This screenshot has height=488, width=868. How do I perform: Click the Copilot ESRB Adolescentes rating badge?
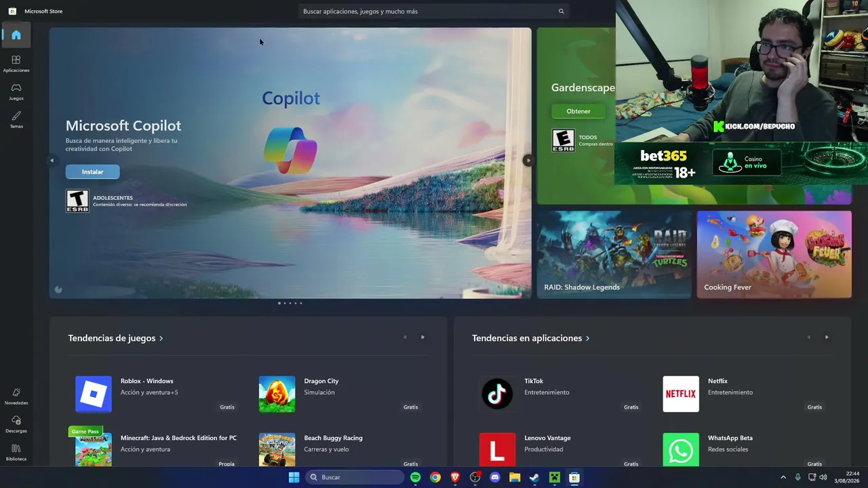pos(77,201)
